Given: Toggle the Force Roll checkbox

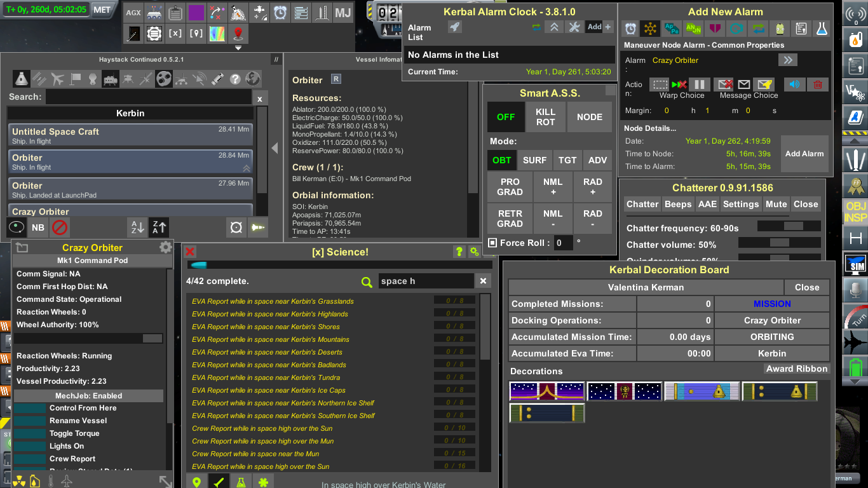Looking at the screenshot, I should [492, 243].
